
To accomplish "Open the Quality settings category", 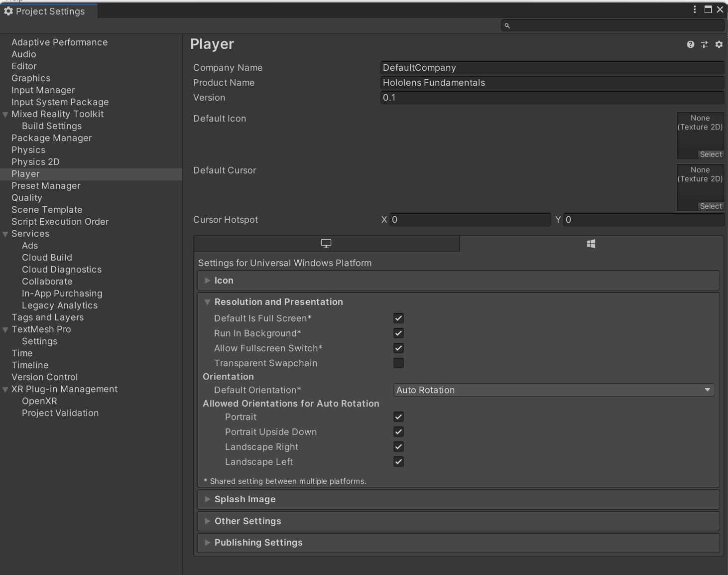I will click(27, 198).
